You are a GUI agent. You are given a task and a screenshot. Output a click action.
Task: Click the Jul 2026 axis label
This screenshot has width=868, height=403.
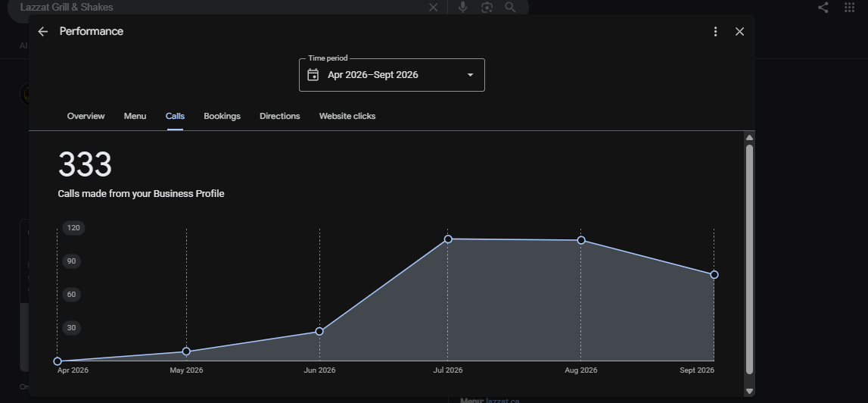click(448, 370)
